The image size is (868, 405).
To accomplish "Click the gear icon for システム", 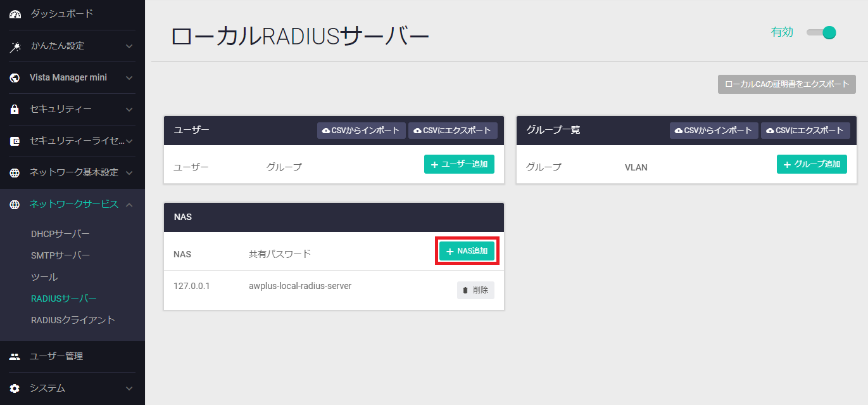I will click(x=15, y=389).
